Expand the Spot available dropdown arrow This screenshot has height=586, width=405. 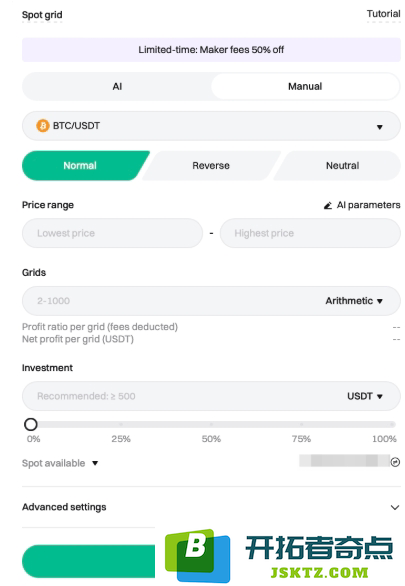coord(95,463)
